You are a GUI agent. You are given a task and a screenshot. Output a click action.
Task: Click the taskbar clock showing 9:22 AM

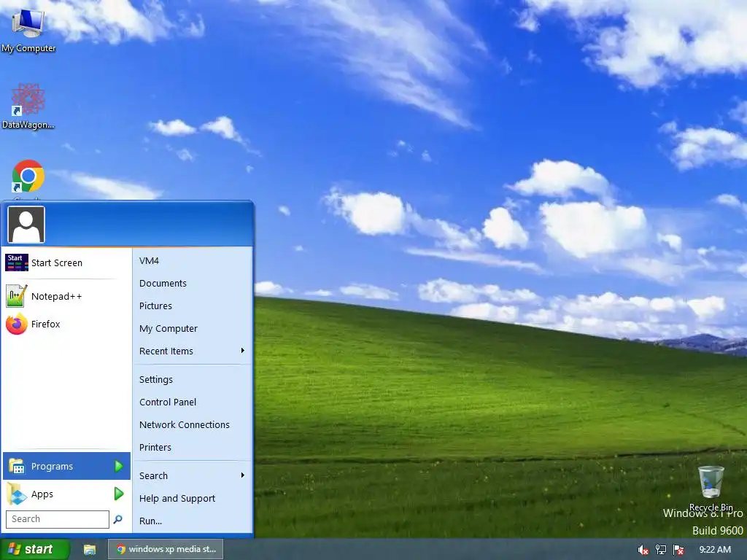click(x=715, y=550)
